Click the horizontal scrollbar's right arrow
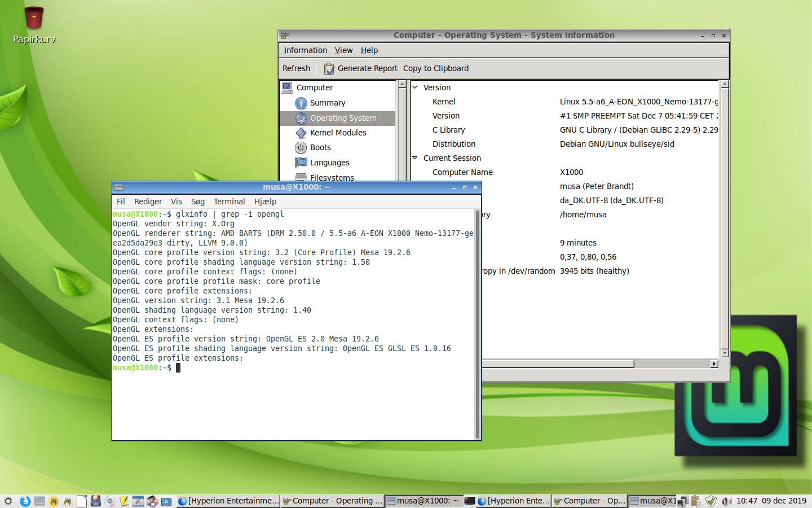 (x=714, y=364)
